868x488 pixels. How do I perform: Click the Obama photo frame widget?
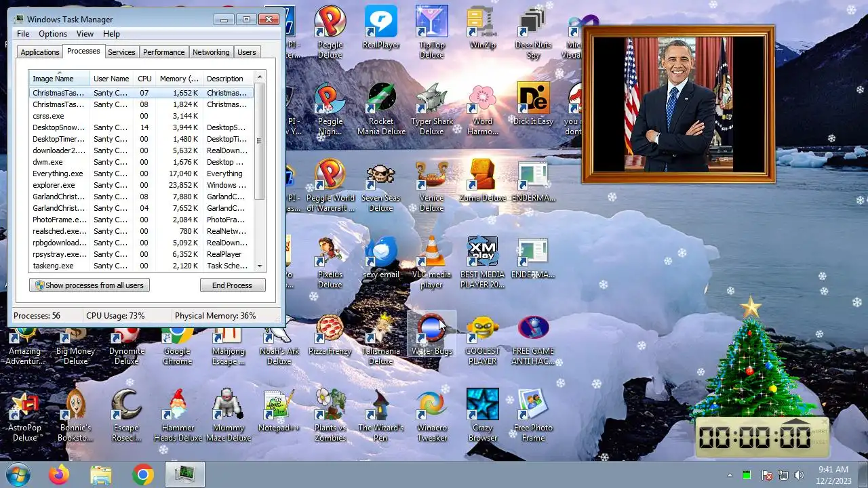(678, 104)
